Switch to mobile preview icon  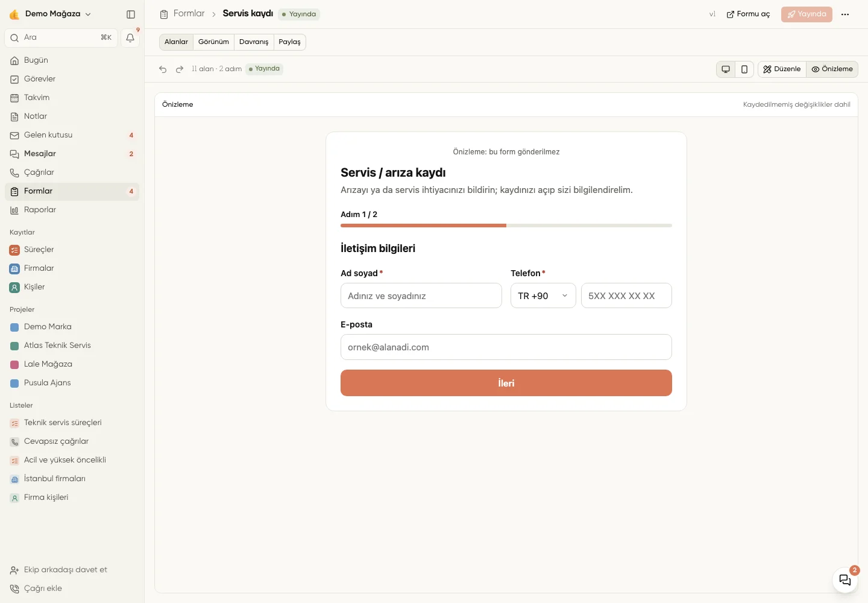(x=744, y=69)
